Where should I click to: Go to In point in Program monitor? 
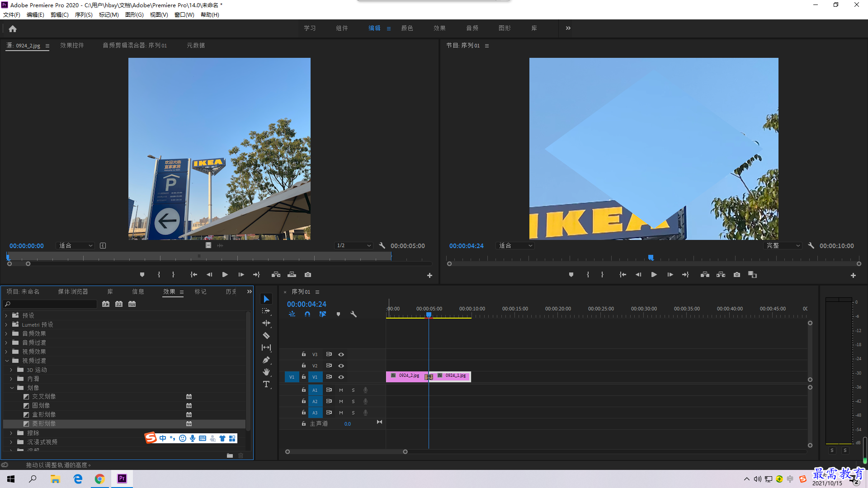point(623,275)
